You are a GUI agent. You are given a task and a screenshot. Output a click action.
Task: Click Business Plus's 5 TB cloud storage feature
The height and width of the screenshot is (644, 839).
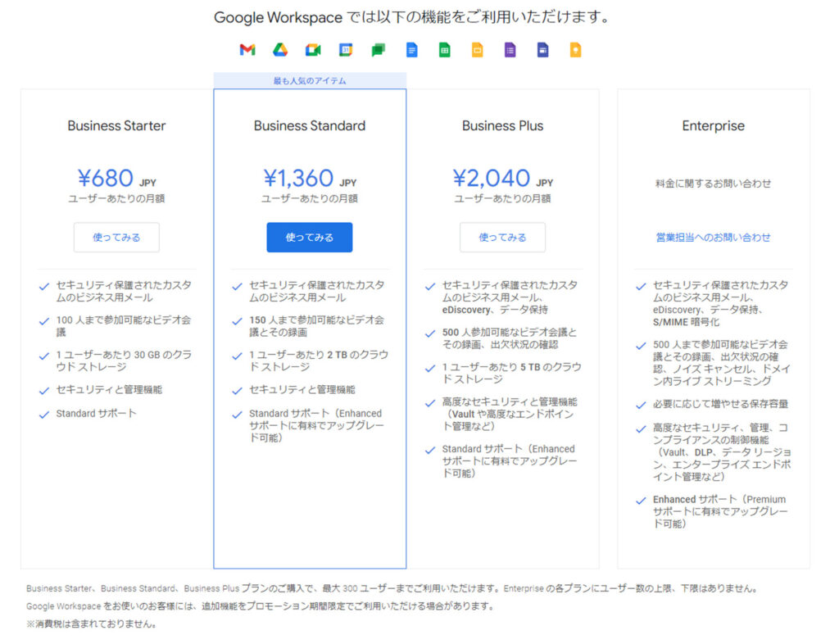(511, 373)
